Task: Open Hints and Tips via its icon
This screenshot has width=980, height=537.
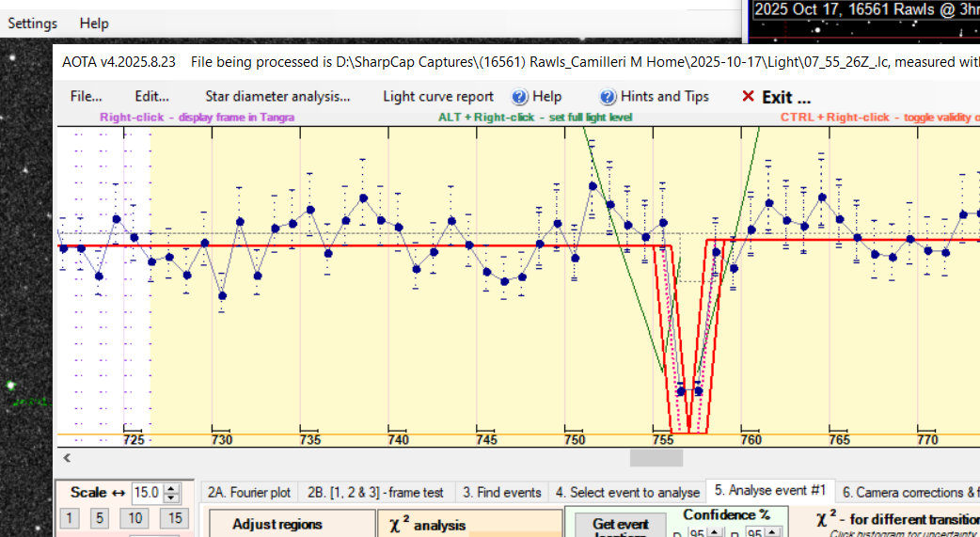Action: point(608,97)
